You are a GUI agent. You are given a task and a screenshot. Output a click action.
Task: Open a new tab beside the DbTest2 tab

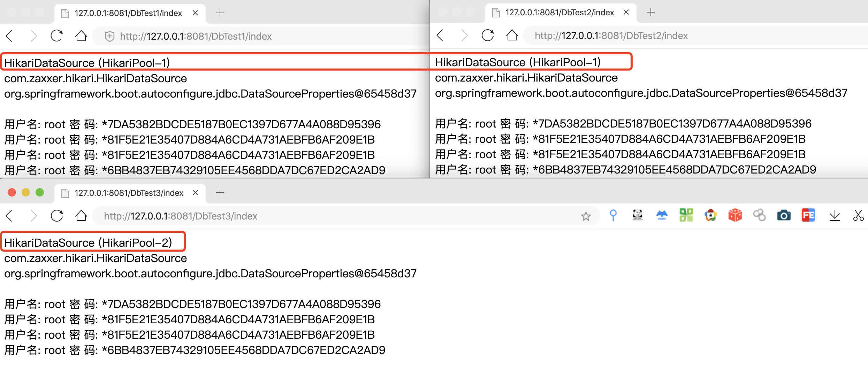pyautogui.click(x=650, y=13)
